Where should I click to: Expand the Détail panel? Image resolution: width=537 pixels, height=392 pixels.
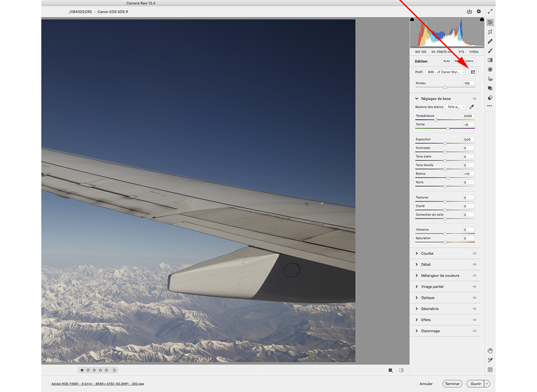click(426, 264)
